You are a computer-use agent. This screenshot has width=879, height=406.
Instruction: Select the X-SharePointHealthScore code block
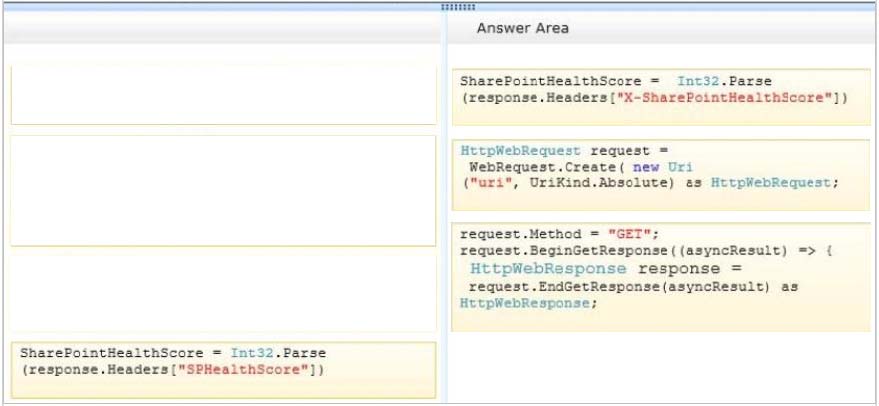661,97
